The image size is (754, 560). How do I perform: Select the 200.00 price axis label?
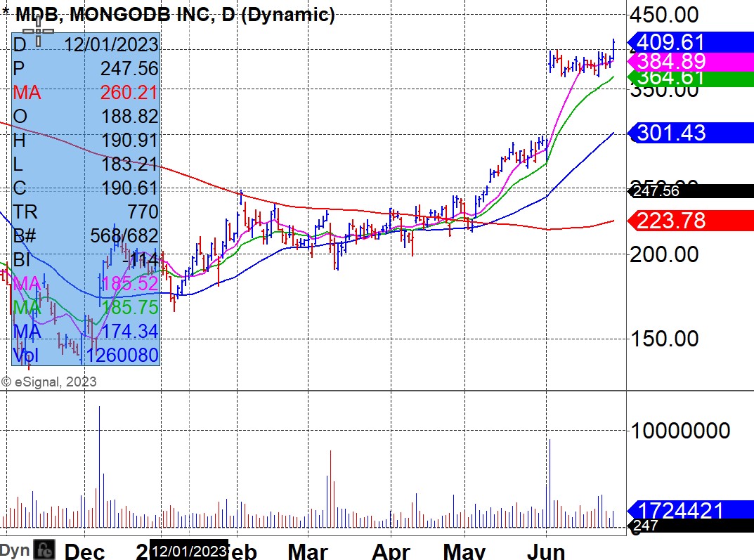tap(664, 254)
